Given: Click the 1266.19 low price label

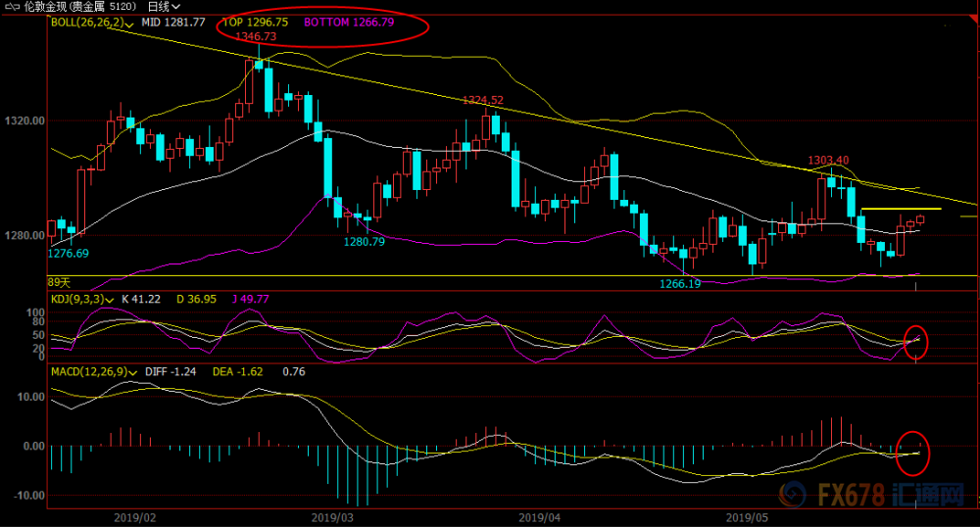Looking at the screenshot, I should point(680,284).
